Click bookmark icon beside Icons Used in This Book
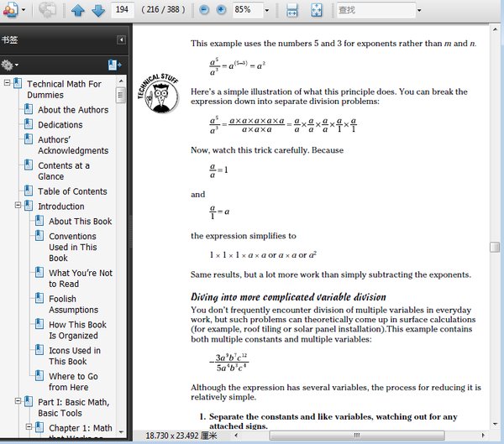Image resolution: width=504 pixels, height=444 pixels. pyautogui.click(x=39, y=349)
